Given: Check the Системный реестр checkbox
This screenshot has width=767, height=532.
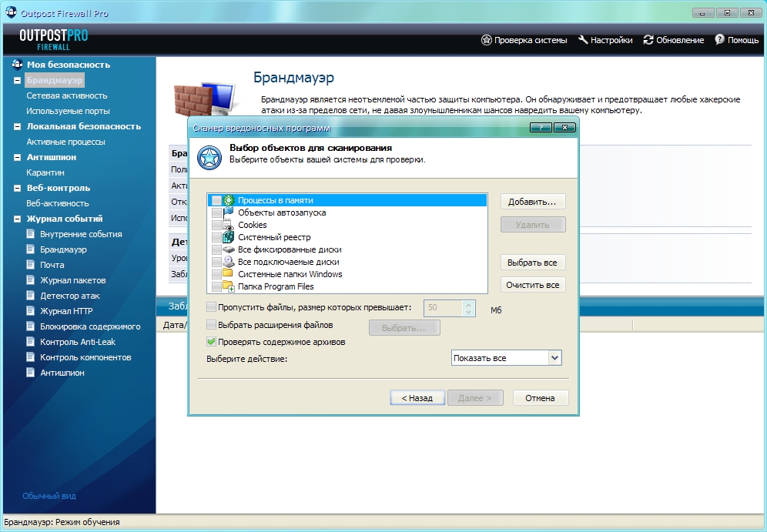Looking at the screenshot, I should pos(216,237).
